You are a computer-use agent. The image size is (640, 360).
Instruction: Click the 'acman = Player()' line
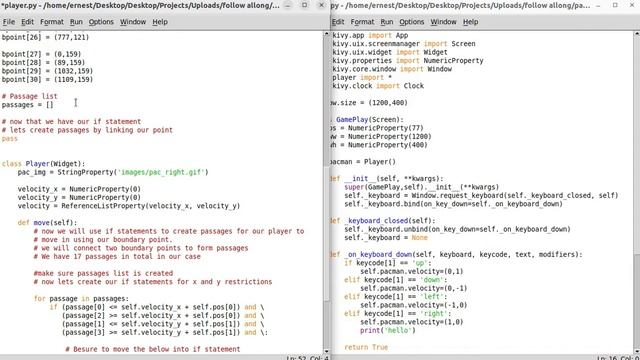[x=363, y=162]
